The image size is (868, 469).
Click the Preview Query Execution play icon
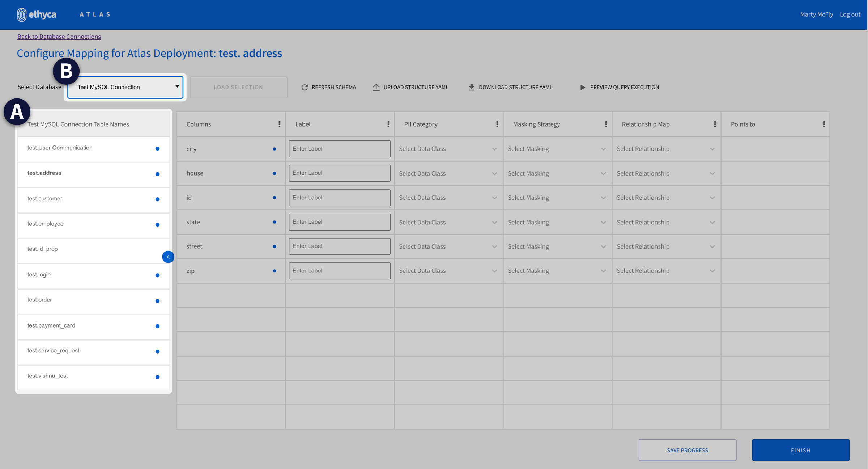[x=582, y=87]
